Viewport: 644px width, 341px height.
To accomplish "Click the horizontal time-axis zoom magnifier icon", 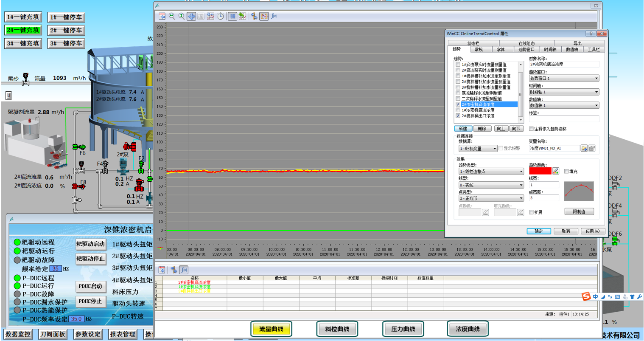I will coord(172,16).
